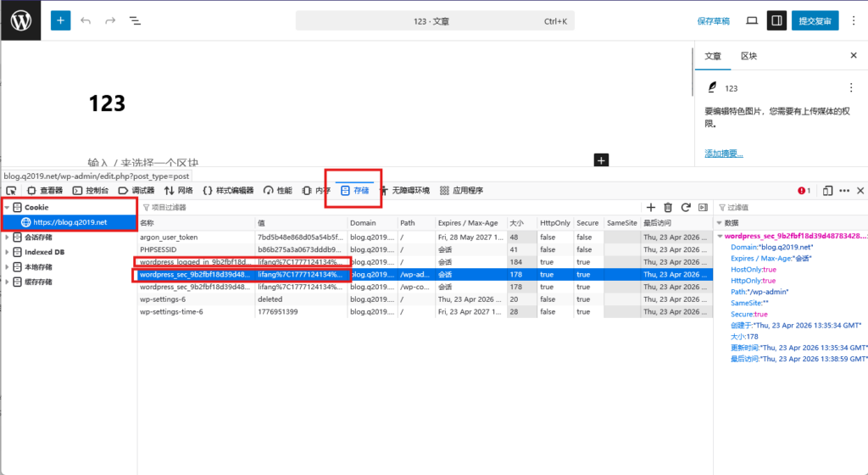Activate the element picker icon in devtools
The width and height of the screenshot is (868, 475).
11,191
